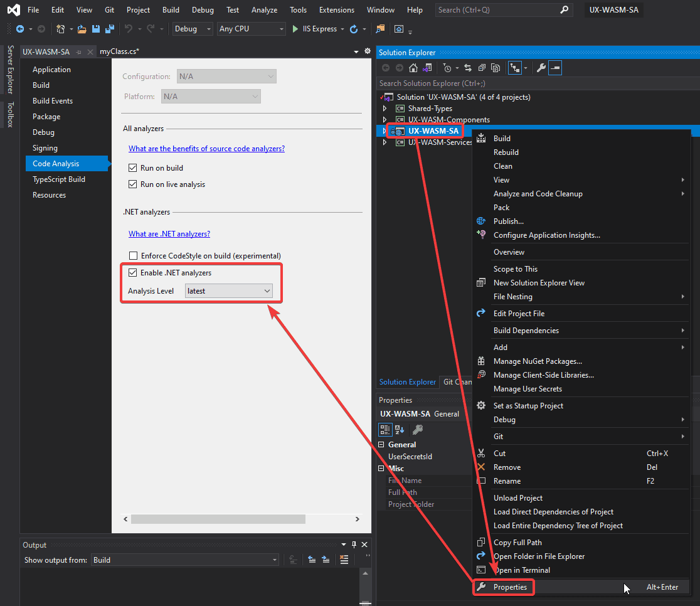Switch to the myClass.cs tab

coord(119,51)
